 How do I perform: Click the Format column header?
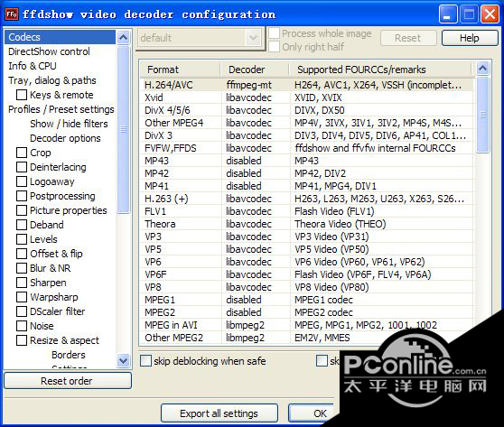[x=180, y=70]
